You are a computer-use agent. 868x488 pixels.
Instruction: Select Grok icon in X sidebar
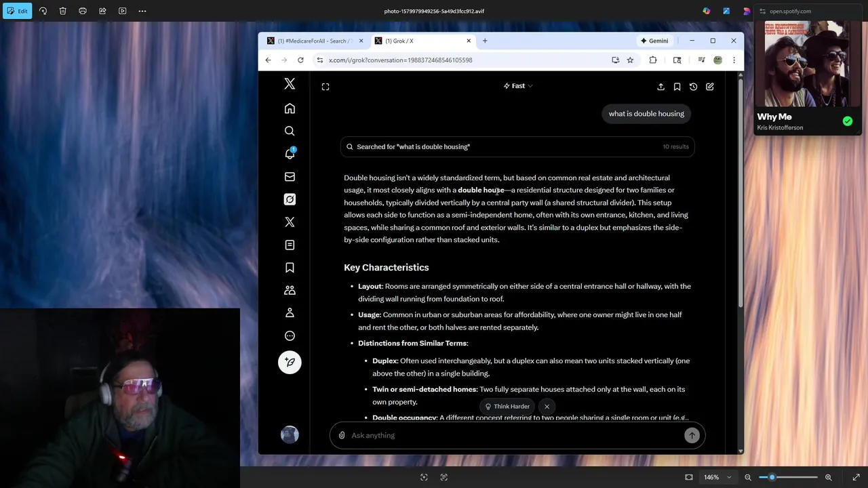(x=290, y=199)
